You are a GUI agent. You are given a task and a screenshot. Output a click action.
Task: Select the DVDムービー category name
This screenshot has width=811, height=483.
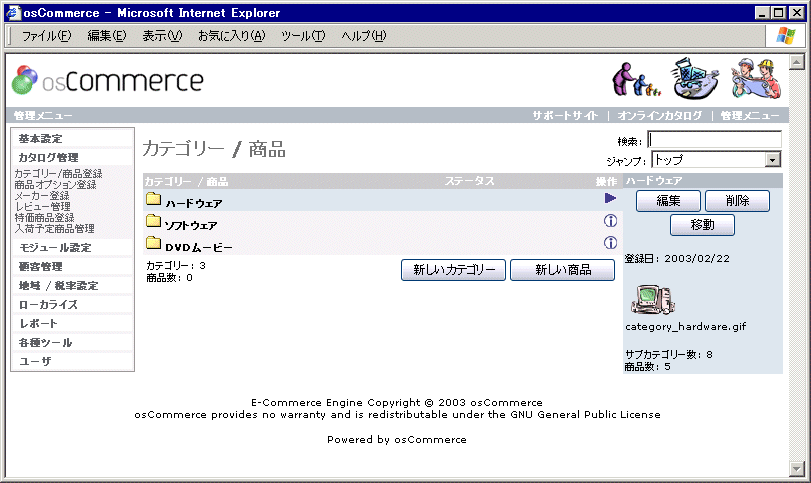point(199,248)
